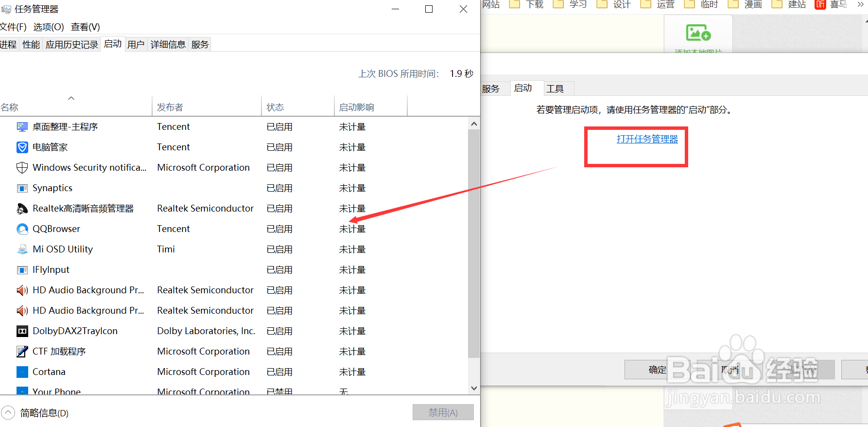Click 已启用 status in Synaptics row
The image size is (868, 427).
(x=279, y=188)
